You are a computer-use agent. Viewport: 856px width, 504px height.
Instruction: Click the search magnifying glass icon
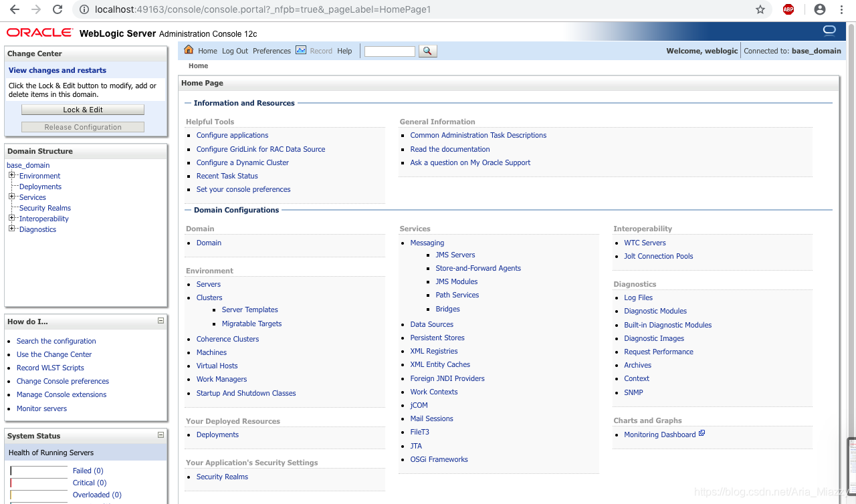click(427, 50)
